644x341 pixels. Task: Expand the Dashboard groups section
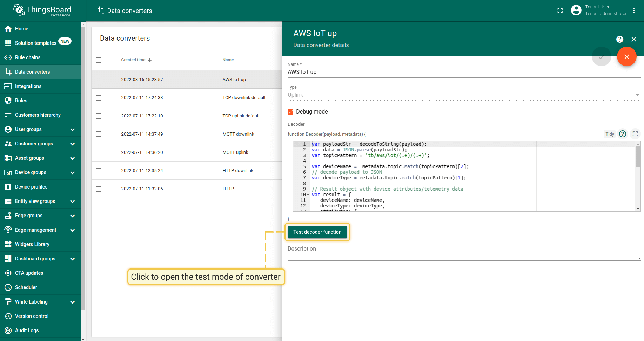coord(72,259)
